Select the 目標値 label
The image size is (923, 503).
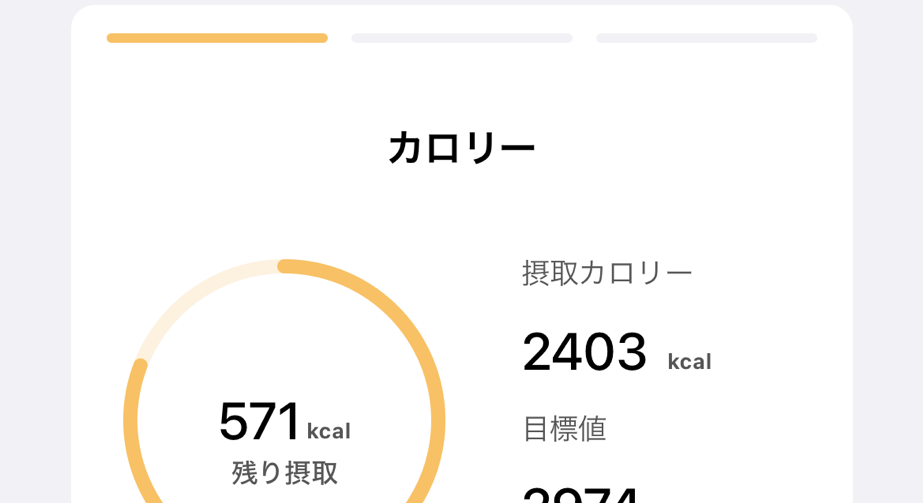pos(564,428)
